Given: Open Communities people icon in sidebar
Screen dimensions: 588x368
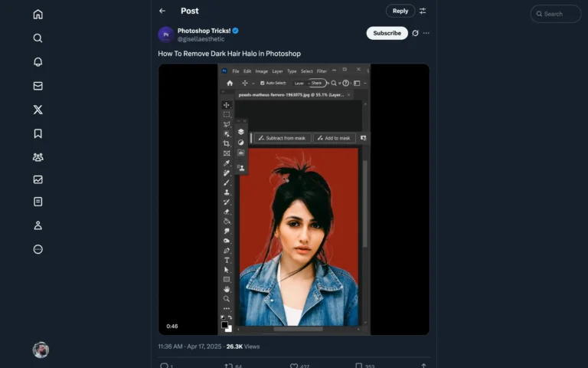Looking at the screenshot, I should tap(38, 157).
